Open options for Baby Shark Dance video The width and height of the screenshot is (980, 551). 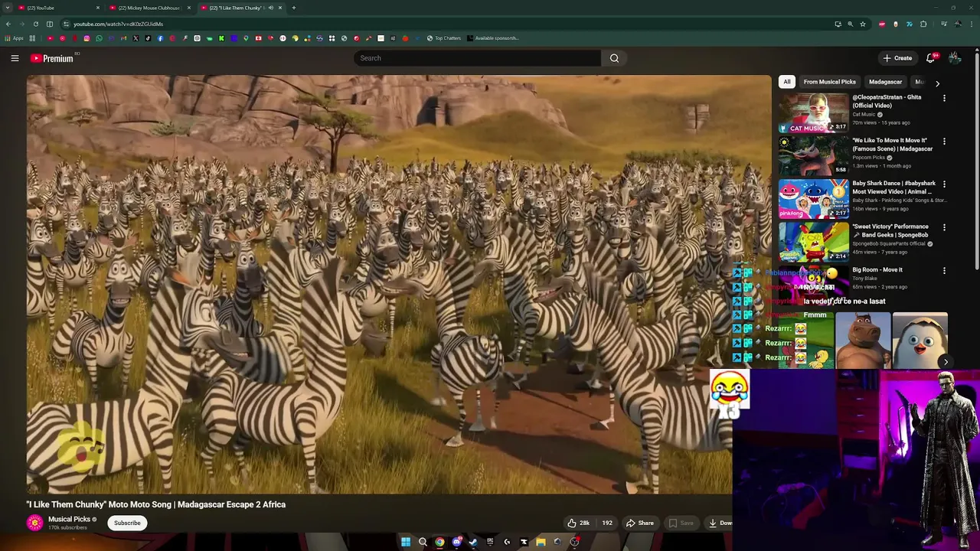coord(944,184)
